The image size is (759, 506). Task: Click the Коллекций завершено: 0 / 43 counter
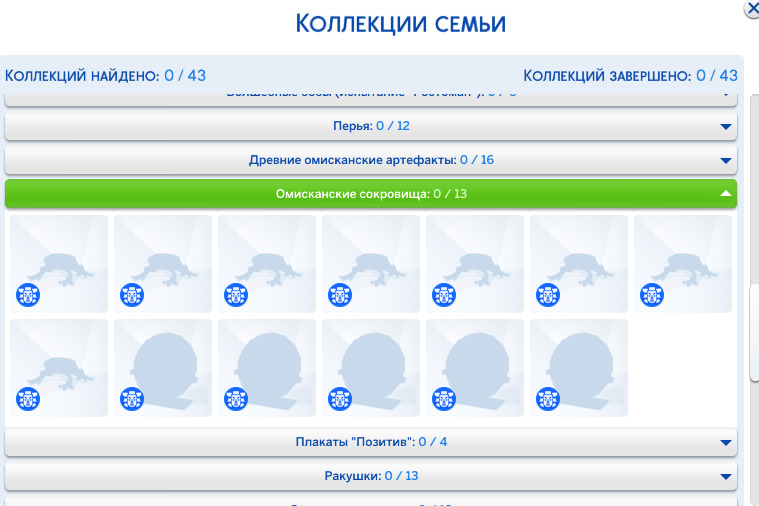click(x=630, y=76)
